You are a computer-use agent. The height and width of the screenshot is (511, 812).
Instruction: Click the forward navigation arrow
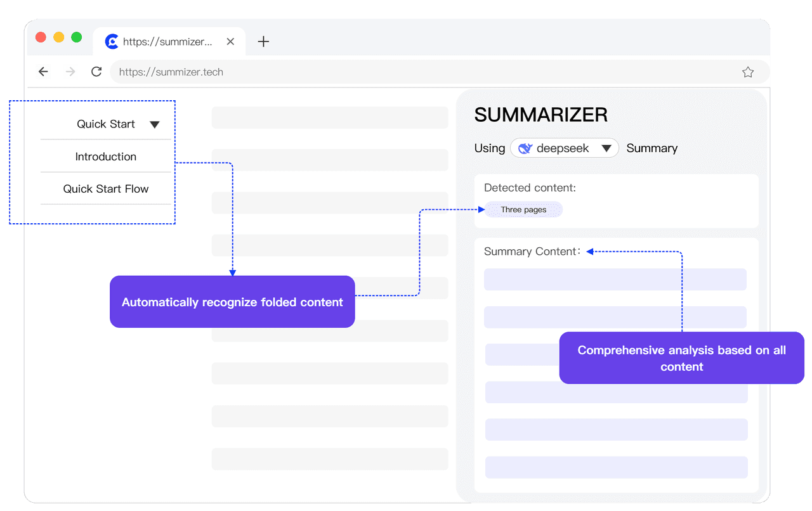(x=70, y=72)
